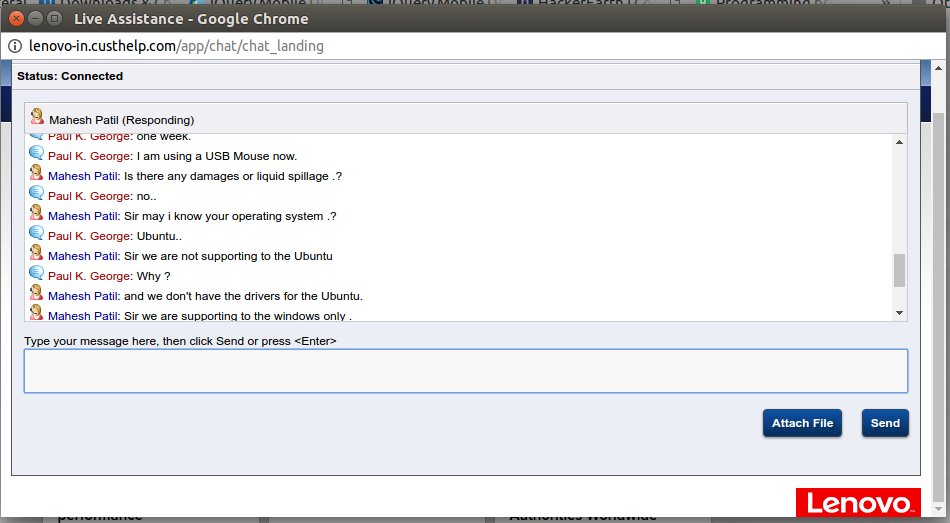The image size is (950, 523).
Task: Click bubble icon beside 'I am using a USB Mouse now'
Action: tap(36, 153)
